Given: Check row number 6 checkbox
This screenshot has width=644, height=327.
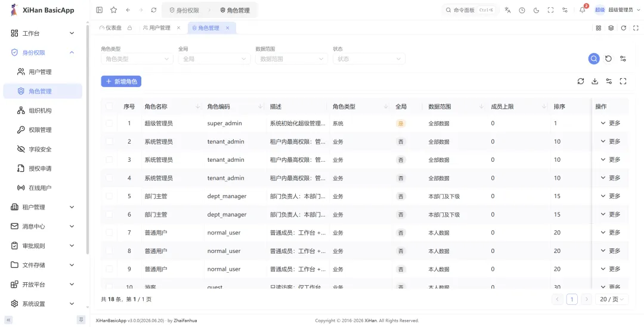Looking at the screenshot, I should pos(109,214).
